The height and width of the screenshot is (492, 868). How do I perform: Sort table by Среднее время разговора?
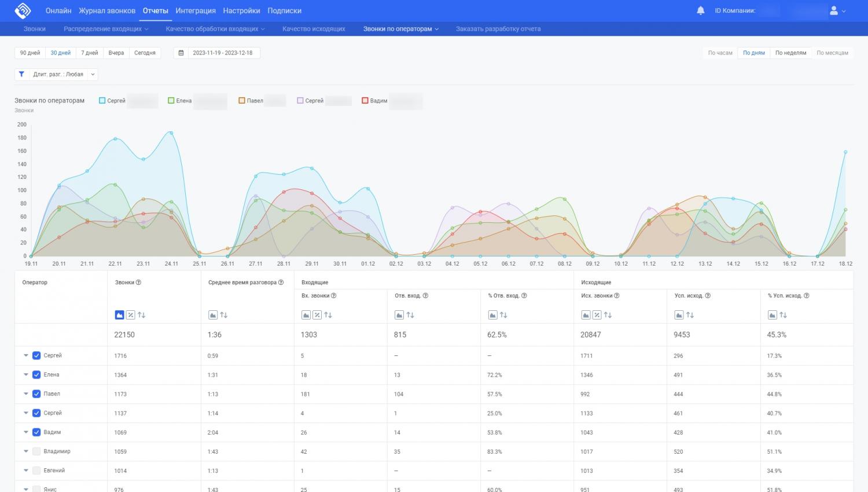click(x=224, y=315)
